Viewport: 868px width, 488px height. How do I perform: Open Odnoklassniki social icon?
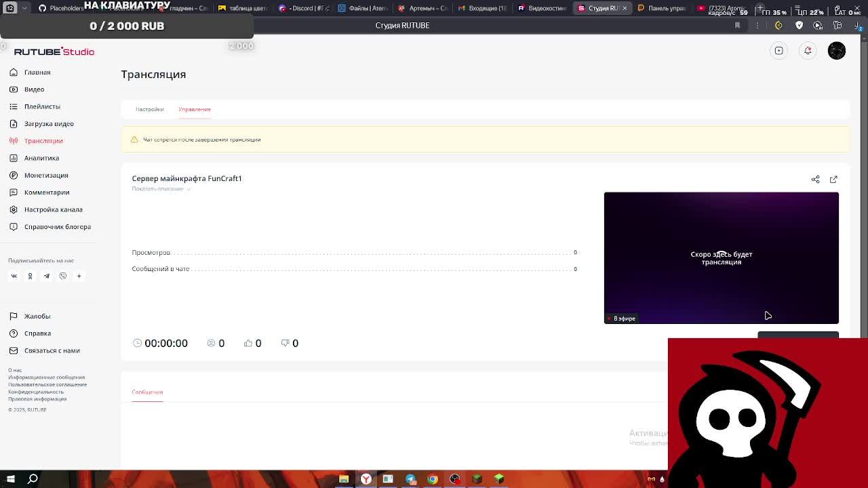30,276
